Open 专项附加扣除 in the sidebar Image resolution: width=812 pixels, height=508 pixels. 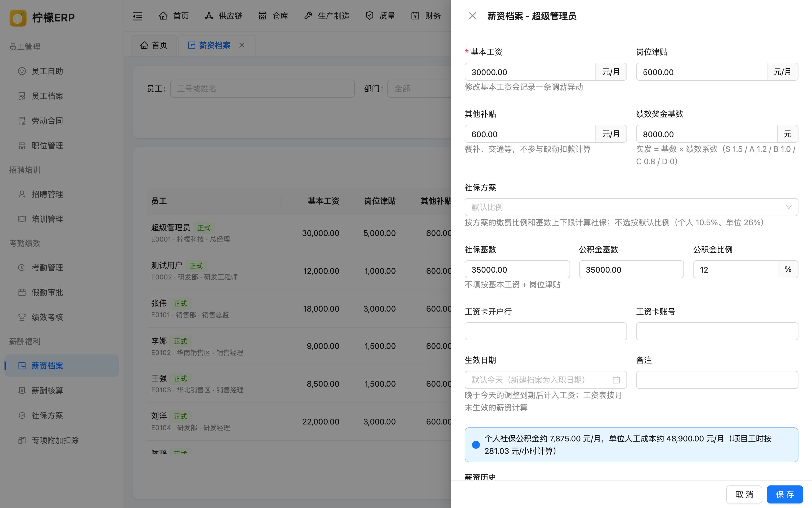tap(62, 440)
